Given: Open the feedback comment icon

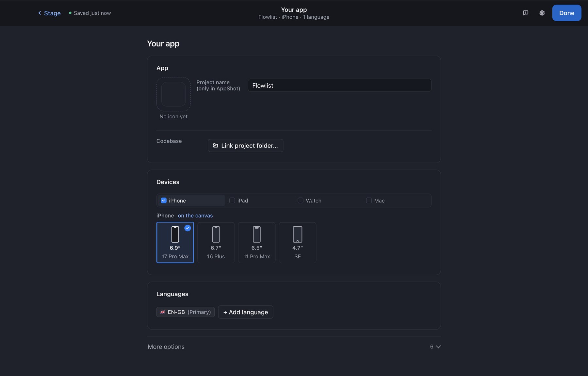Looking at the screenshot, I should coord(526,13).
